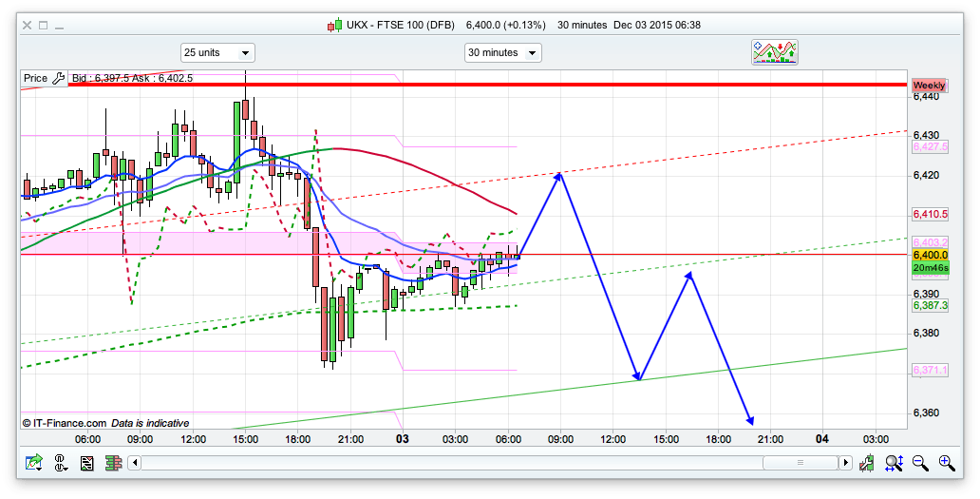Click the Weekly level label
The image size is (980, 499).
click(x=929, y=85)
